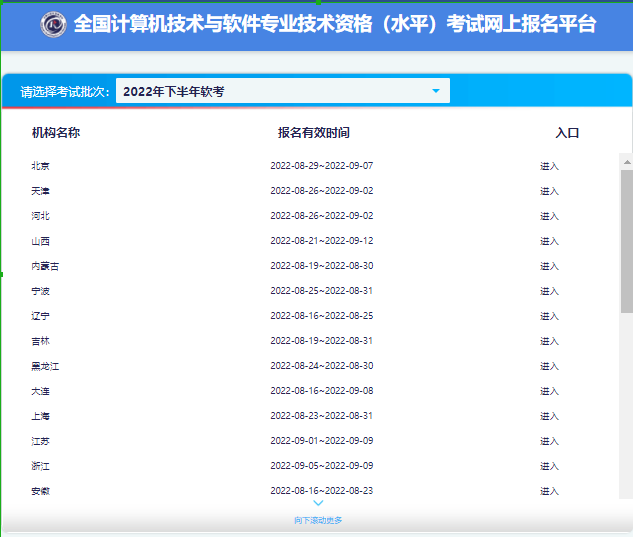Enter the 山西 registration portal

pos(549,241)
